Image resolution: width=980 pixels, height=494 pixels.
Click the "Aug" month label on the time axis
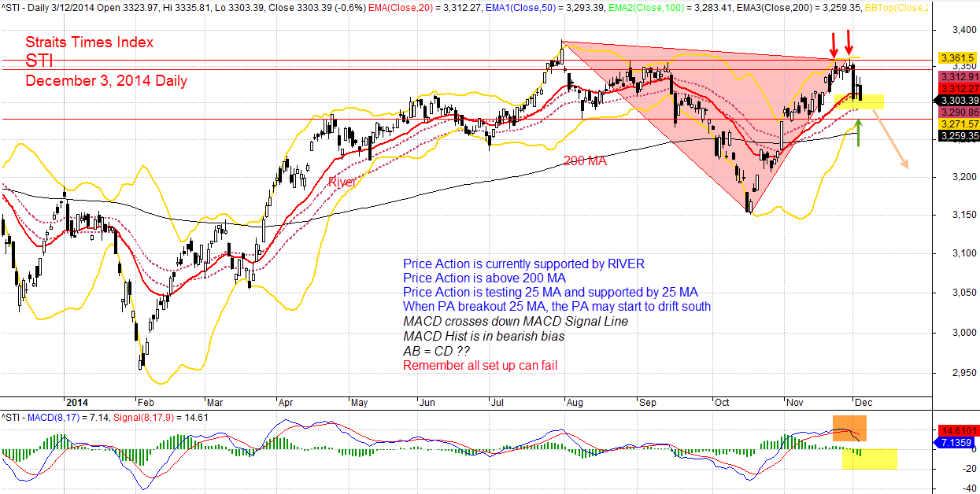click(x=575, y=401)
